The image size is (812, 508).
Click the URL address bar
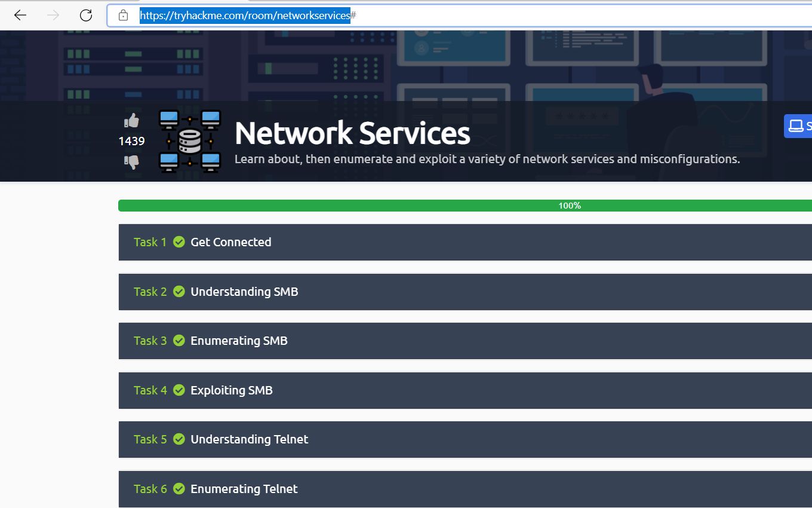coord(460,16)
